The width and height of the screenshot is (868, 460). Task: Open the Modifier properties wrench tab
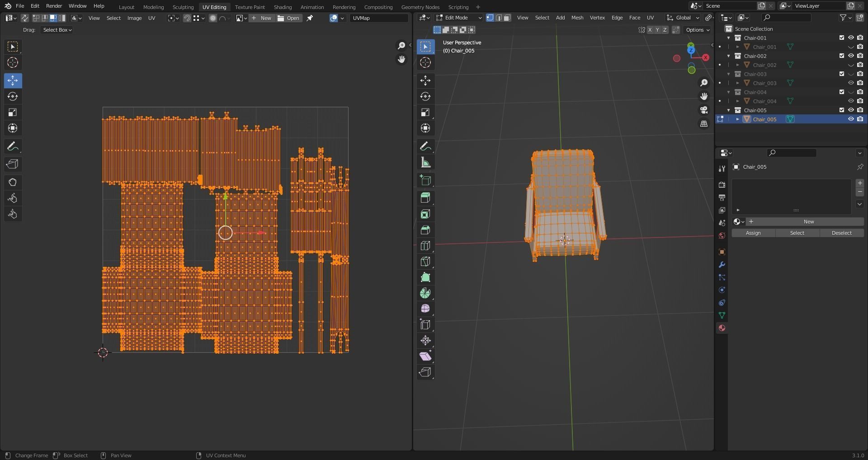722,265
